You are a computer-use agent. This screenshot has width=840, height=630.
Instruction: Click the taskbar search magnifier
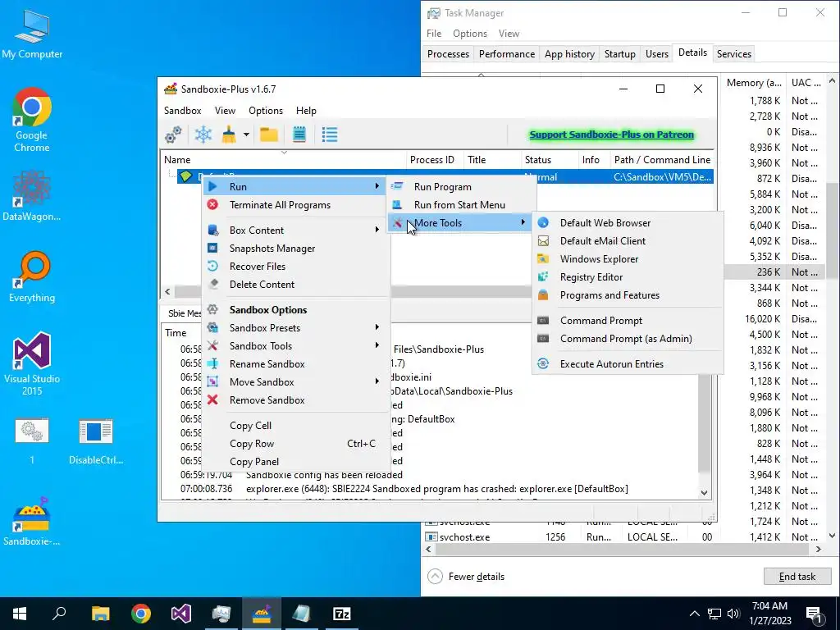click(59, 614)
